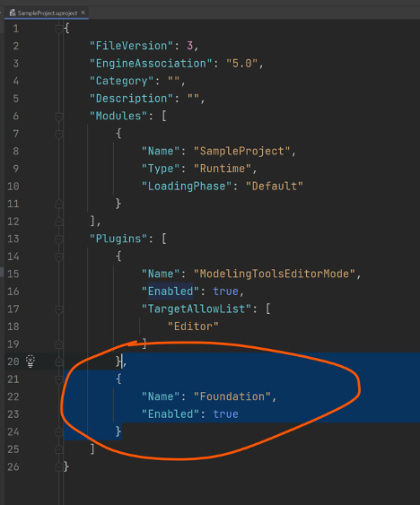
Task: Click the "Editor" string in TargetAllowList
Action: (193, 327)
